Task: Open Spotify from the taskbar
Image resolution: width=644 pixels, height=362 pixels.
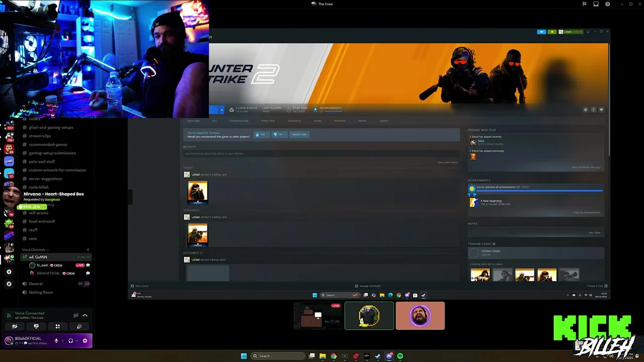Action: point(400,356)
